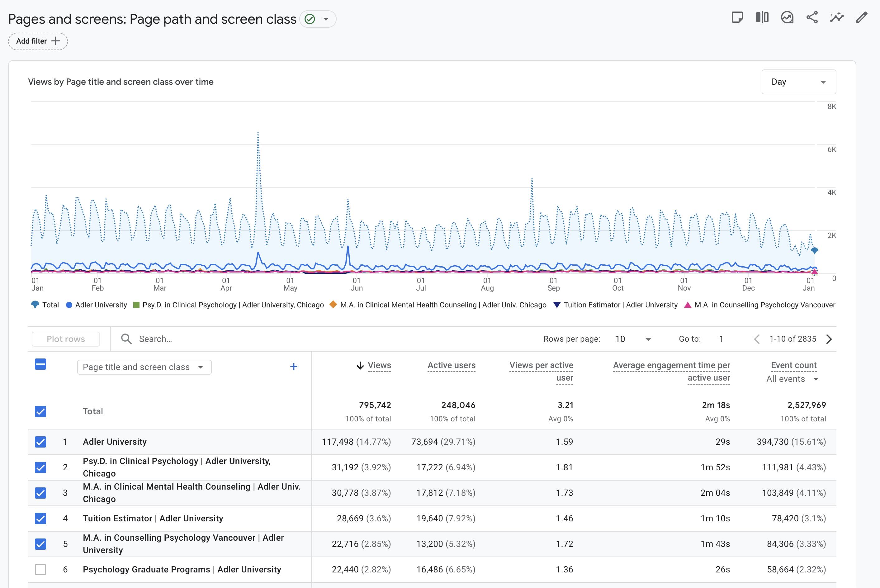Uncheck the Tuition Estimator row checkbox
The image size is (880, 588).
point(40,518)
